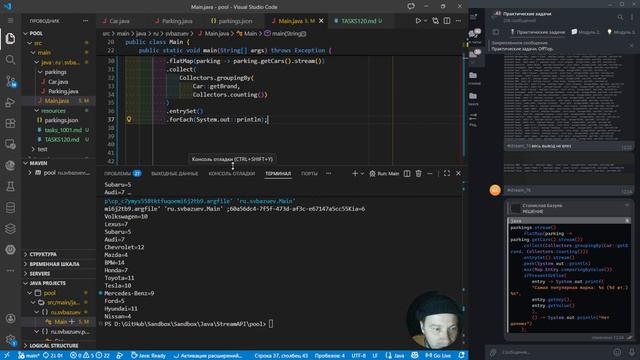Change encoding via UTF-8 status item

358,356
